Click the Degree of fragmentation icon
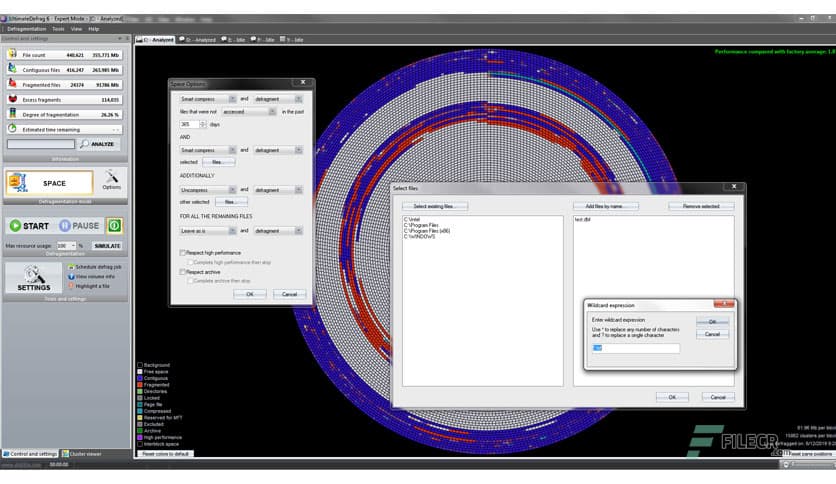The image size is (836, 484). click(x=12, y=114)
